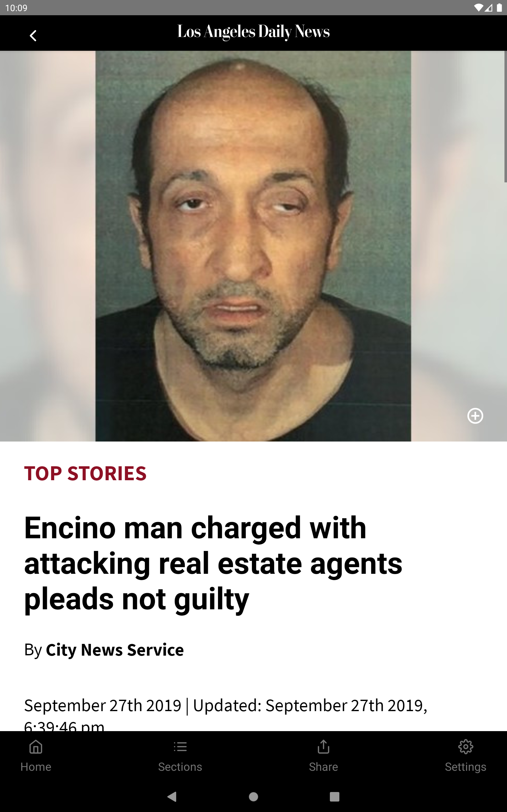Open the Sections list tab
The height and width of the screenshot is (812, 507).
pos(180,756)
